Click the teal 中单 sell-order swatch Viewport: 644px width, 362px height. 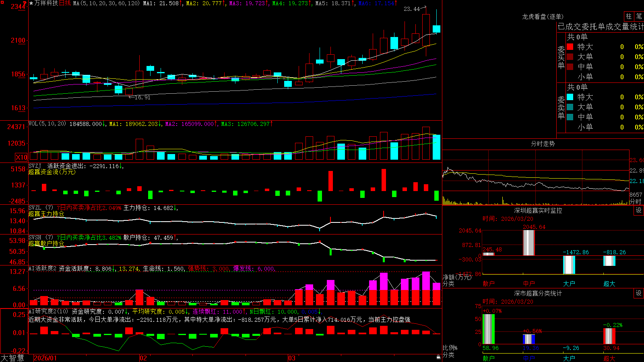click(x=570, y=117)
